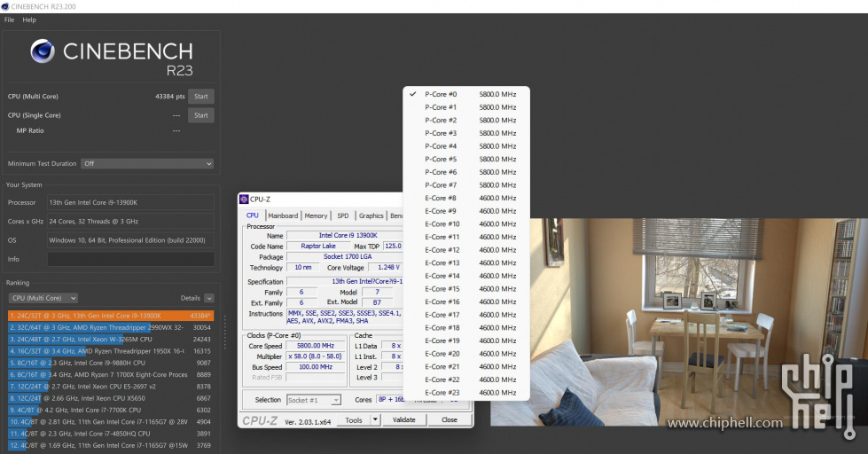The height and width of the screenshot is (454, 868).
Task: Select ranking row Core i7-1165G7 @15W
Action: pyautogui.click(x=111, y=446)
